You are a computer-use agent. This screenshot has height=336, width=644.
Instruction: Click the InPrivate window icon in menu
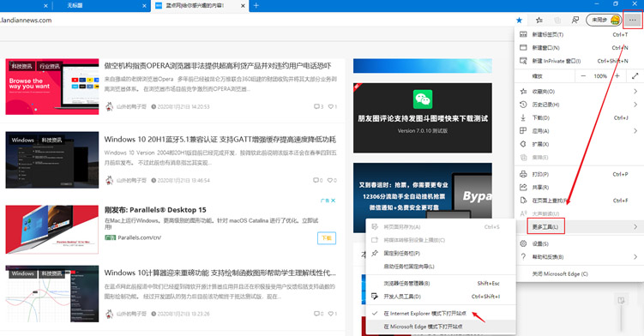pyautogui.click(x=523, y=61)
